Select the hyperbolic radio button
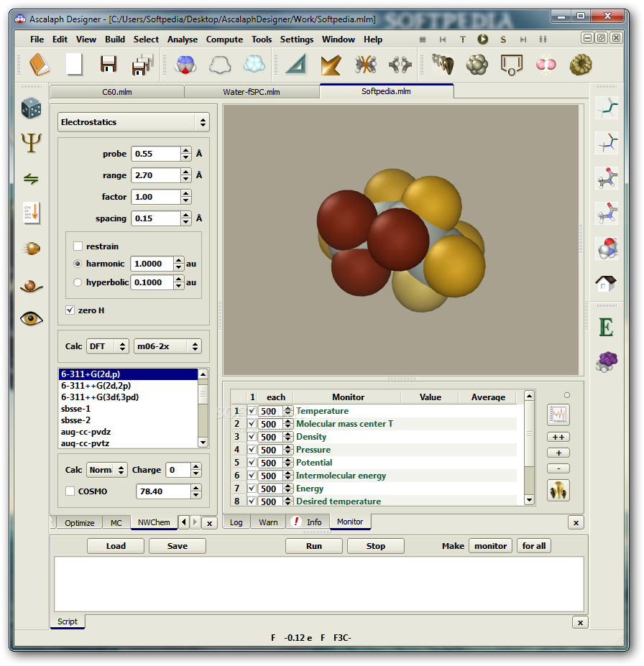 pos(78,282)
